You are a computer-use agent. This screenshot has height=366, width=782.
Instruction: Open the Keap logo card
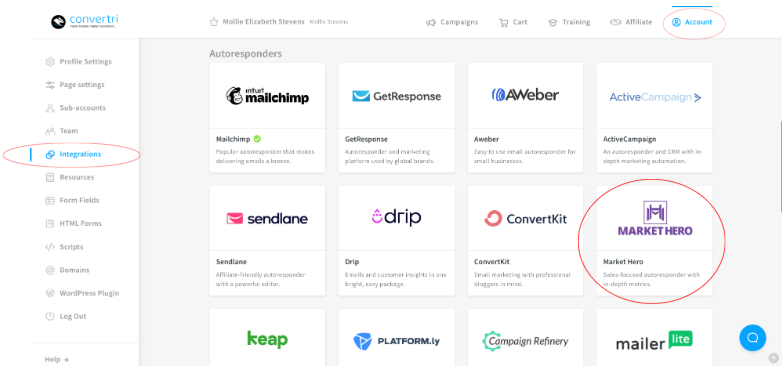point(267,338)
